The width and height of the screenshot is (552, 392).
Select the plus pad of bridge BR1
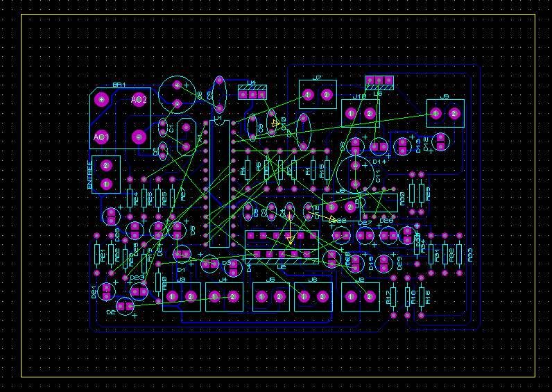[102, 100]
